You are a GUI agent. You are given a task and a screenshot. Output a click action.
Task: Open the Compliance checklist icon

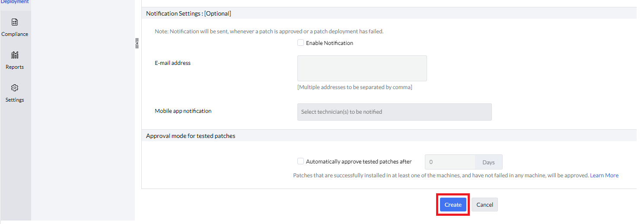(15, 22)
